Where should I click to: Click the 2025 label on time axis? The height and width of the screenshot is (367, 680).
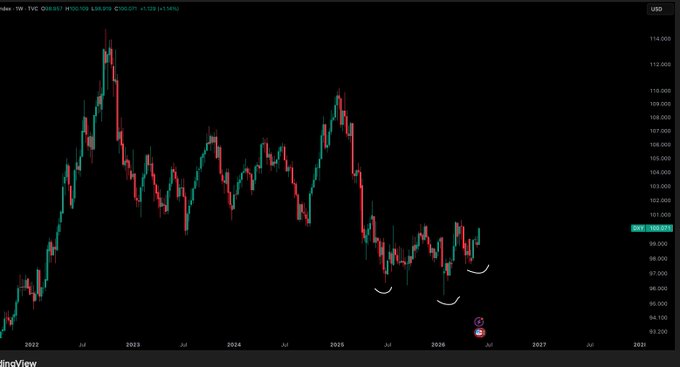(337, 345)
